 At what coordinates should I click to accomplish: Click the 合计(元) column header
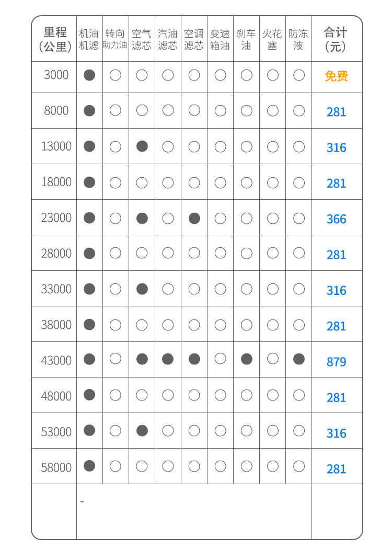click(336, 39)
